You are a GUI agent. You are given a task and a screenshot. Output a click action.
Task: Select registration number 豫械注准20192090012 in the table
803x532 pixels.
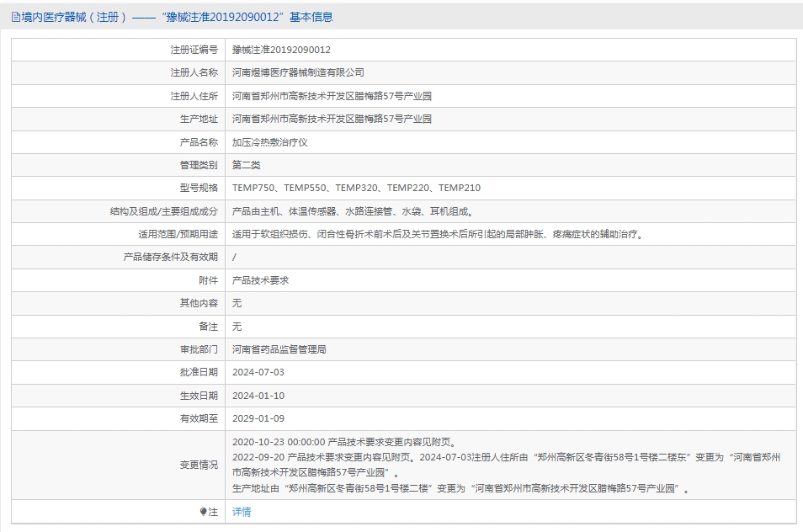[281, 50]
